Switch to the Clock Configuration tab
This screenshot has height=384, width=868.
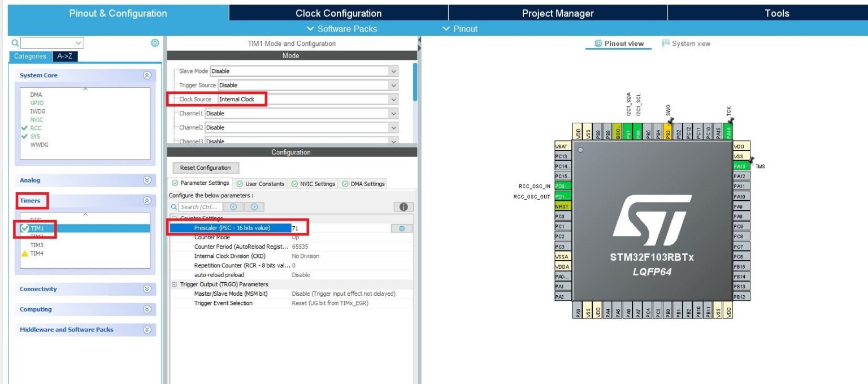[338, 12]
